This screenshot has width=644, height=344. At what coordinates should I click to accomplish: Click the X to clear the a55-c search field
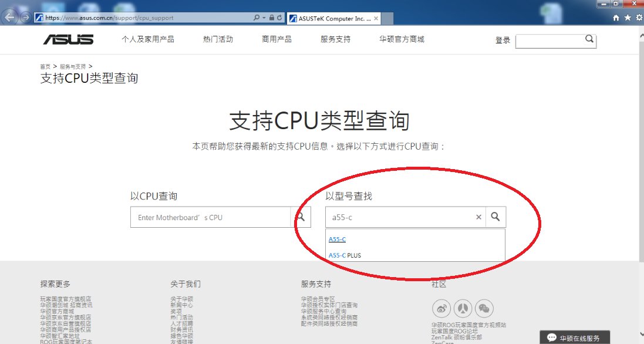(478, 217)
